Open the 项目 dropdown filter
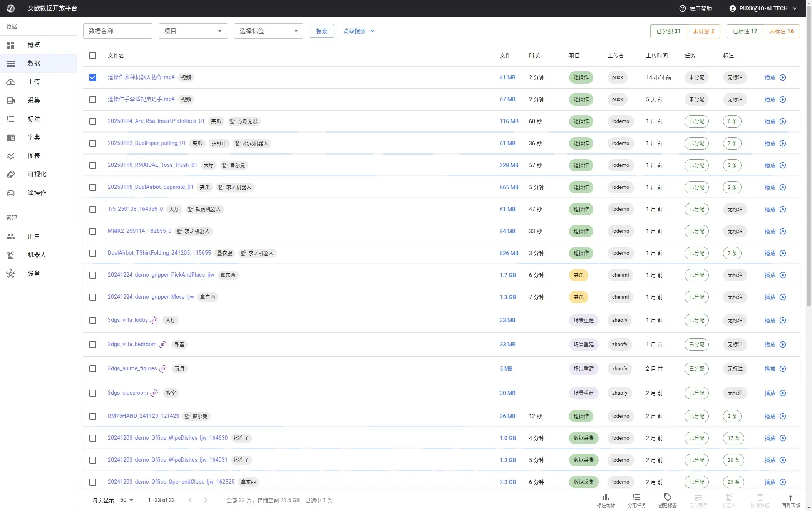812x511 pixels. tap(193, 31)
